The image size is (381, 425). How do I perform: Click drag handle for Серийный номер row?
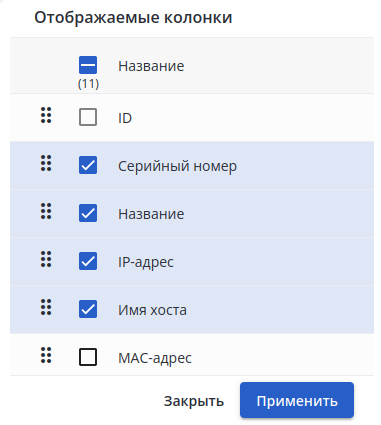(46, 163)
